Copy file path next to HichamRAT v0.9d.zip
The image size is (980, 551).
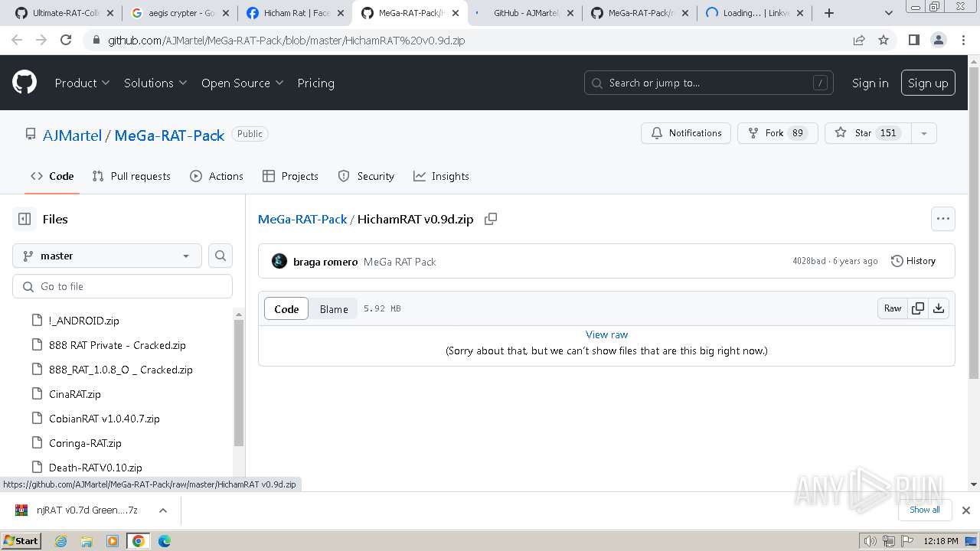[491, 219]
